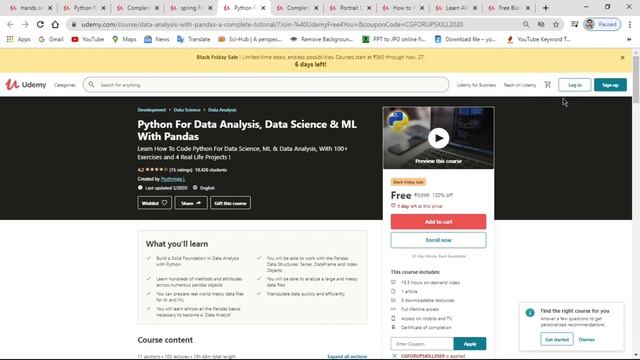Click the address bar zoom magnifier icon
This screenshot has width=640, height=360.
526,24
